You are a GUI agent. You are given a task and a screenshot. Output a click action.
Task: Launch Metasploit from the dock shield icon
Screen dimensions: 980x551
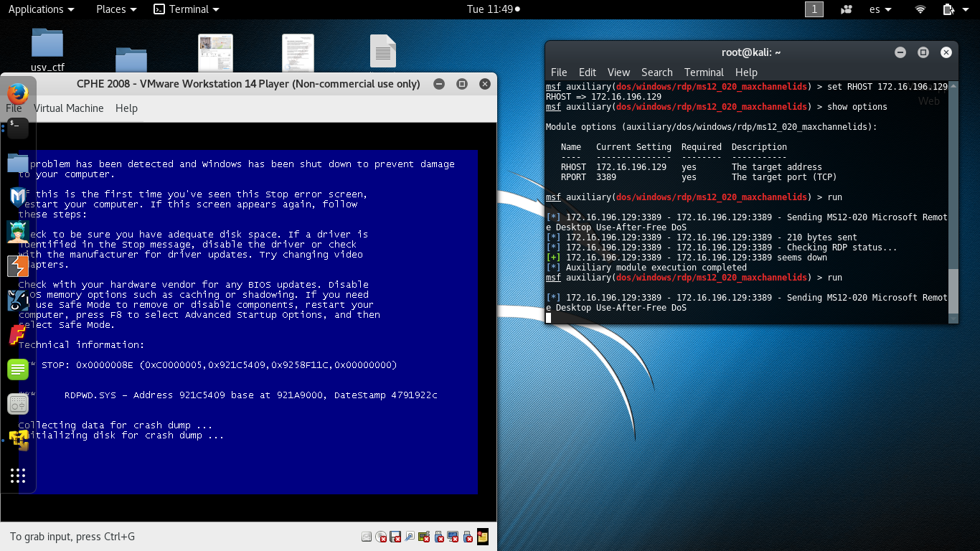click(x=18, y=197)
